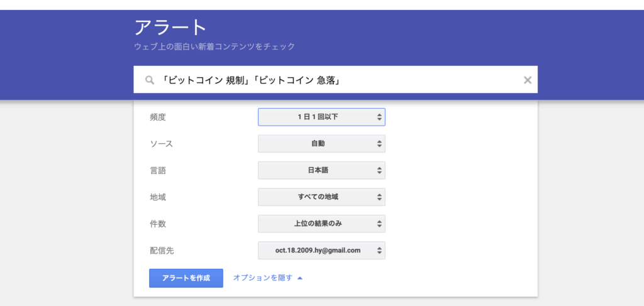Click the ソース row label
Image resolution: width=644 pixels, height=306 pixels.
(x=161, y=144)
